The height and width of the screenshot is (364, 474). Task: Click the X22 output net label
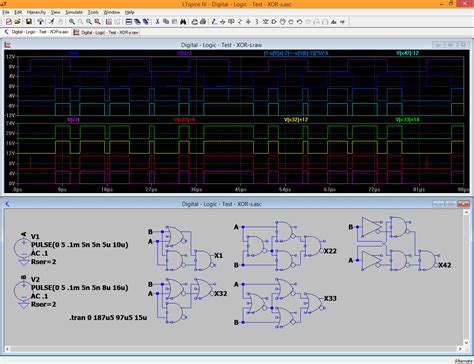[x=330, y=251]
